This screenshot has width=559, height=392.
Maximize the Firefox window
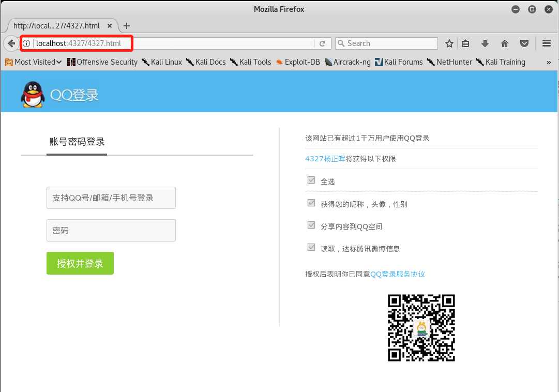[x=532, y=9]
